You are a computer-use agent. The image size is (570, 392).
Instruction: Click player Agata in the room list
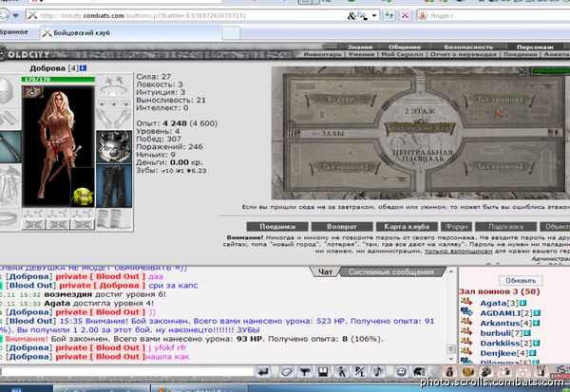[493, 303]
